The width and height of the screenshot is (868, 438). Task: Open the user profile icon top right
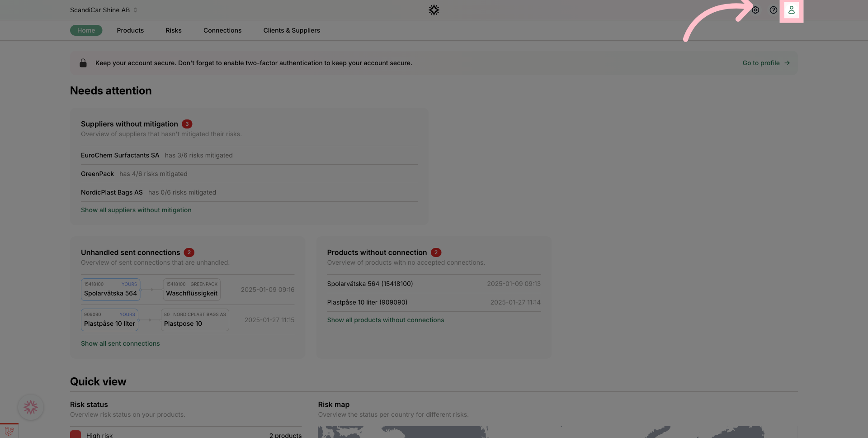tap(792, 10)
